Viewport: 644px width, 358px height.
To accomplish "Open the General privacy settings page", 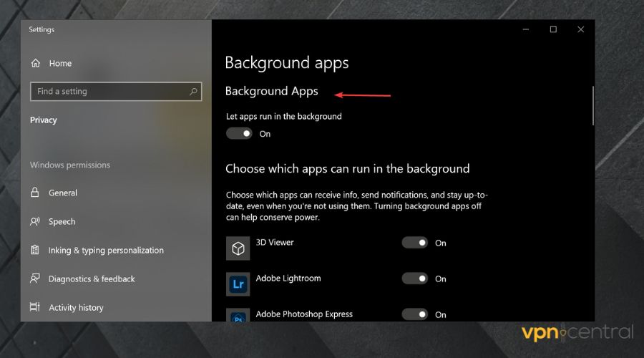I will pyautogui.click(x=63, y=193).
